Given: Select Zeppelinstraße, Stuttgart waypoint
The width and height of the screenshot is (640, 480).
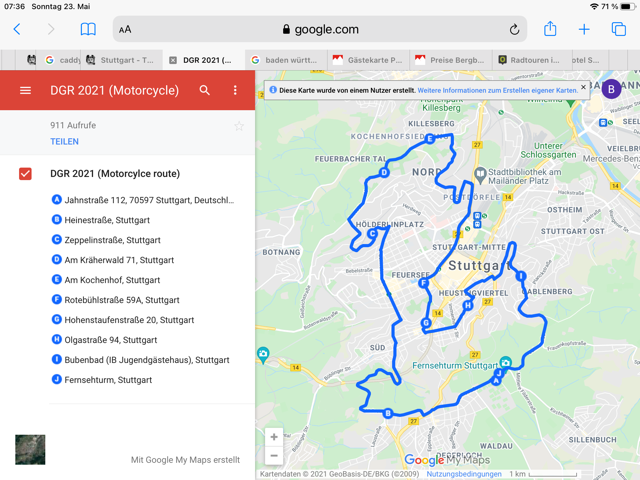Looking at the screenshot, I should click(106, 240).
